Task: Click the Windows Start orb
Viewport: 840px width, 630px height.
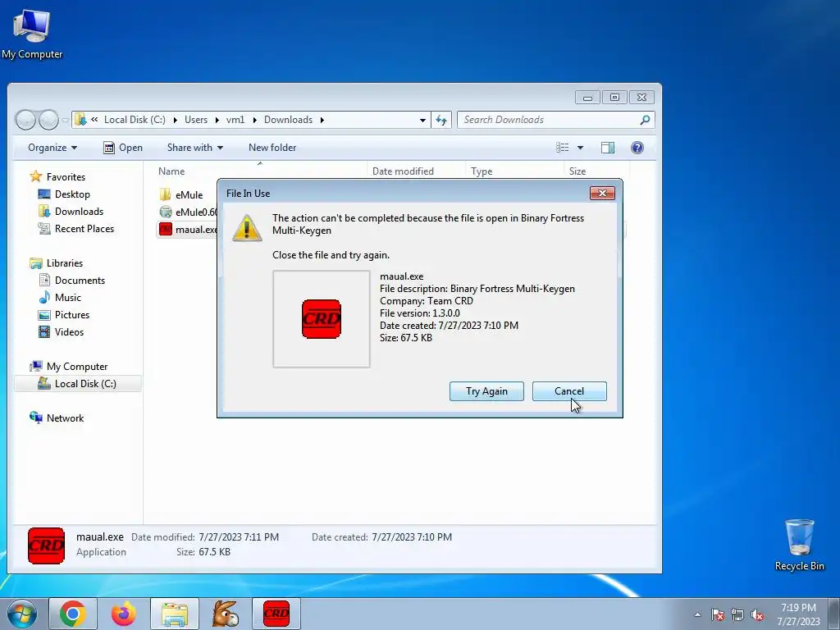Action: [x=22, y=614]
